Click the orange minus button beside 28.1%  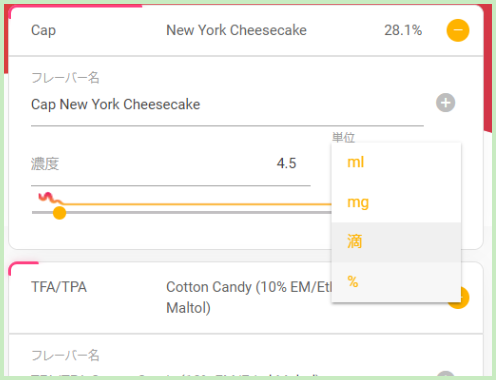pos(458,30)
